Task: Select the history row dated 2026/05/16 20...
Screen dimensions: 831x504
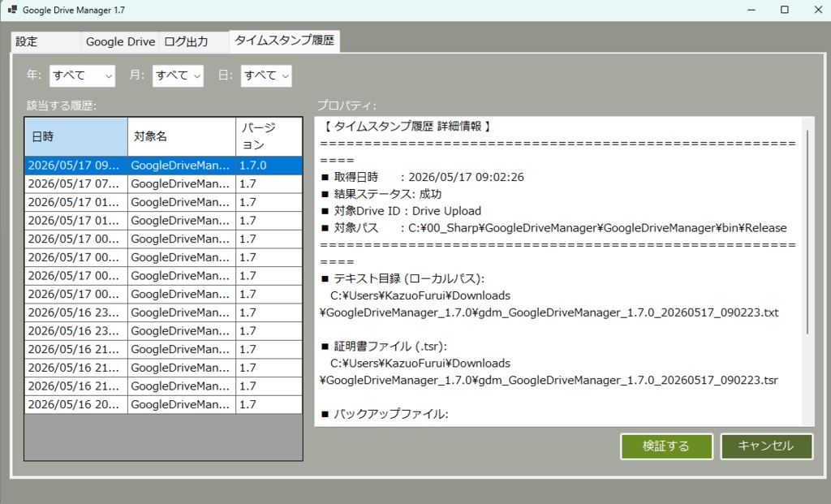Action: click(163, 404)
